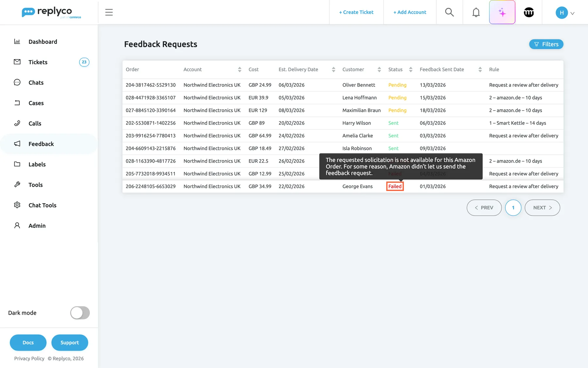
Task: Click the Replyco logo
Action: pos(51,12)
